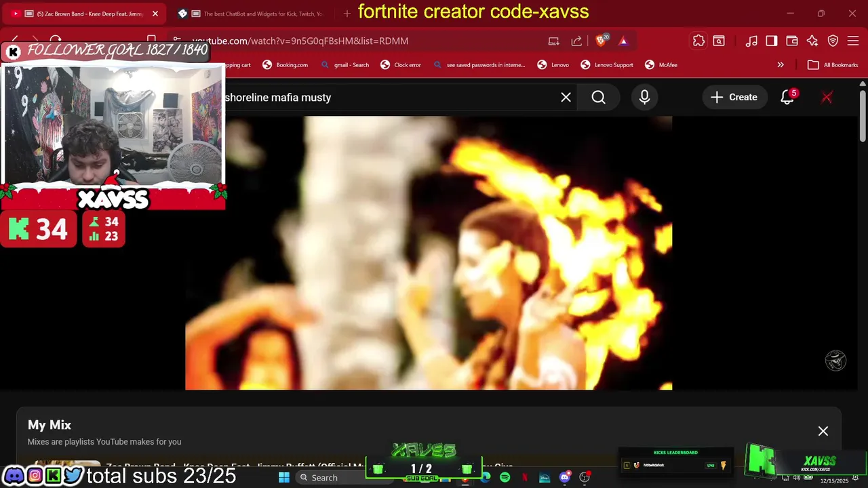Click the youtube.com URL in address bar
The width and height of the screenshot is (868, 488).
[x=300, y=41]
